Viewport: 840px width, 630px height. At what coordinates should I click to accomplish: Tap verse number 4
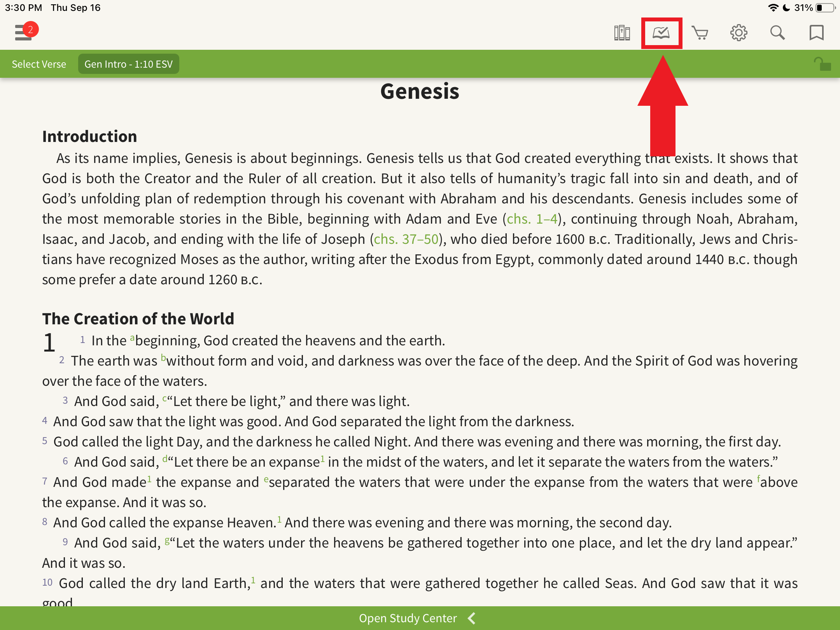pos(45,421)
